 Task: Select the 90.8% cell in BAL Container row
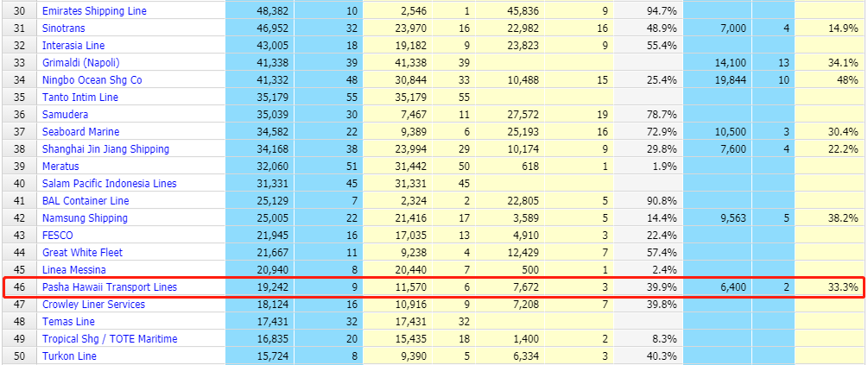(649, 201)
